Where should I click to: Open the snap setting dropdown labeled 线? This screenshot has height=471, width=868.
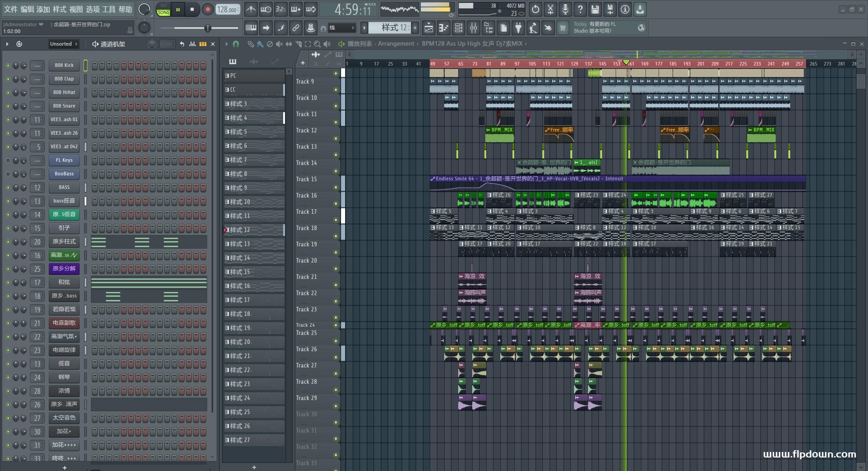click(342, 28)
